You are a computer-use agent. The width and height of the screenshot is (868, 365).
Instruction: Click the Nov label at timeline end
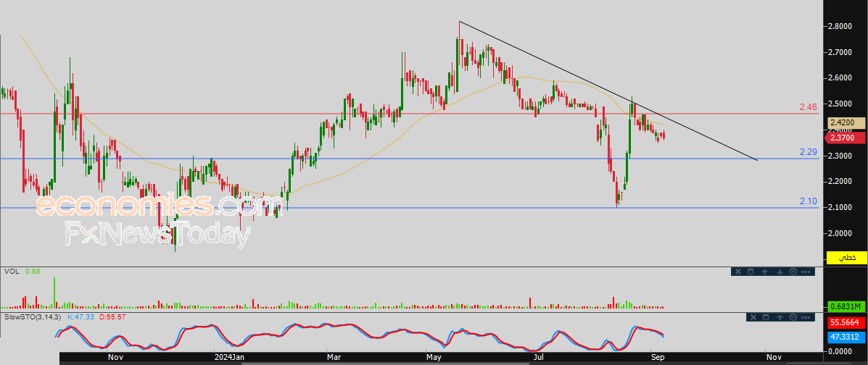click(x=773, y=357)
